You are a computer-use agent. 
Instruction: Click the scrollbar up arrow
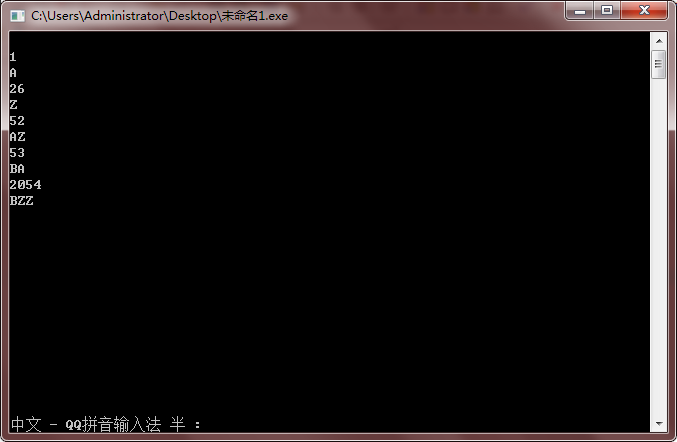(x=659, y=41)
